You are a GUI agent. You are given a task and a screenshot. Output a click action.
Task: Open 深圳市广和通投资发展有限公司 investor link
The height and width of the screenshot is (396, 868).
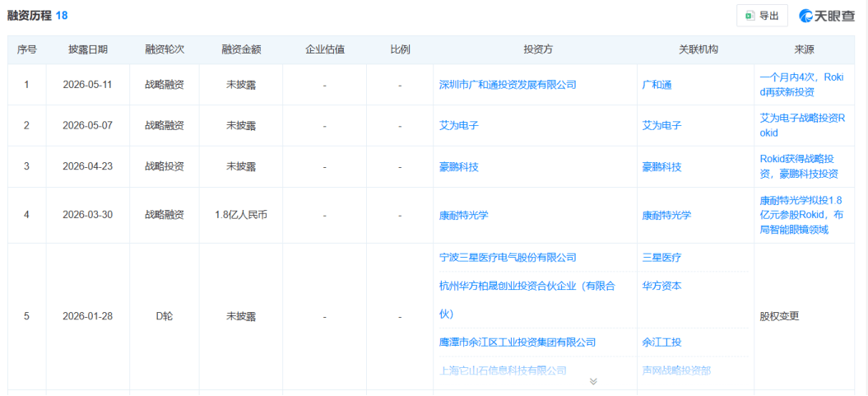point(508,85)
